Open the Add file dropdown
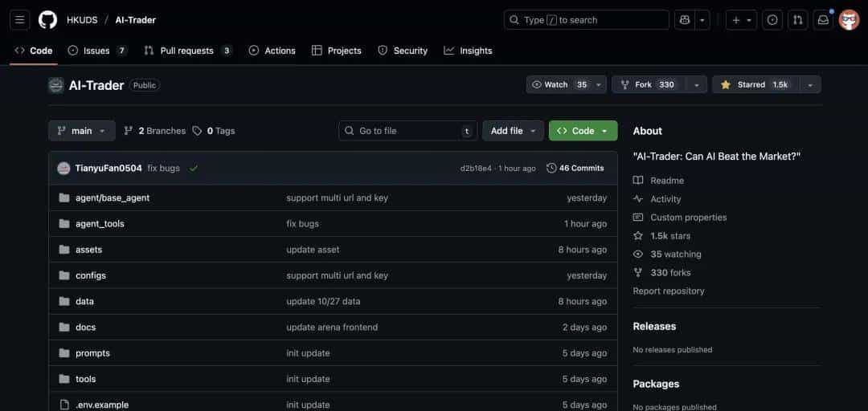The image size is (868, 411). (513, 131)
